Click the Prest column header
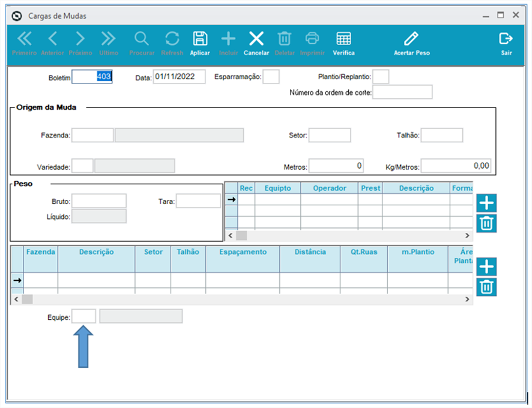The image size is (532, 408). [370, 188]
